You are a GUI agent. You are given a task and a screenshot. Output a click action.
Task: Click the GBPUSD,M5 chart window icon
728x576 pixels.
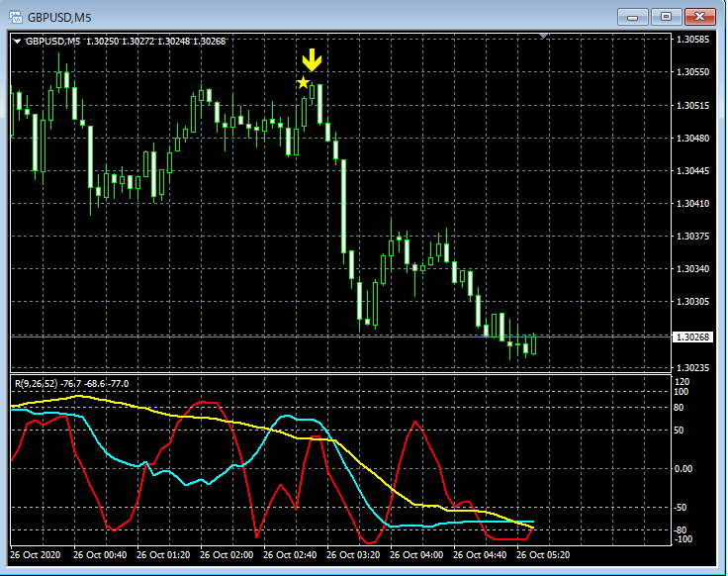[16, 18]
